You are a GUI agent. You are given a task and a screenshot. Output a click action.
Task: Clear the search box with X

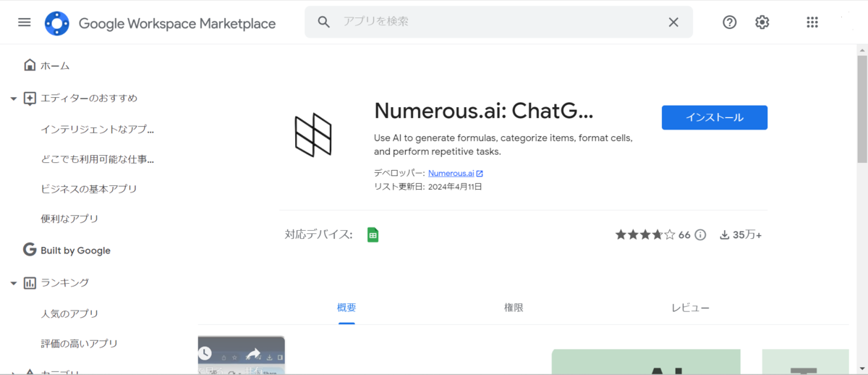(x=673, y=22)
